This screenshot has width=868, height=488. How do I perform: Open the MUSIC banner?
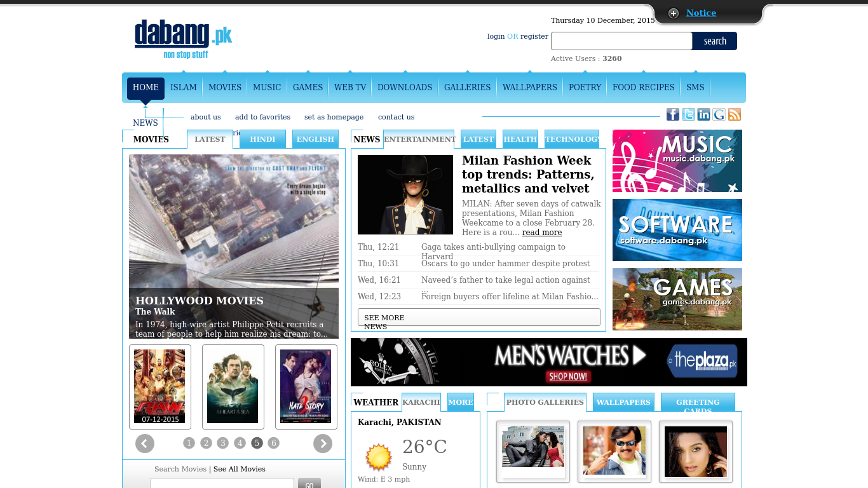[x=677, y=161]
